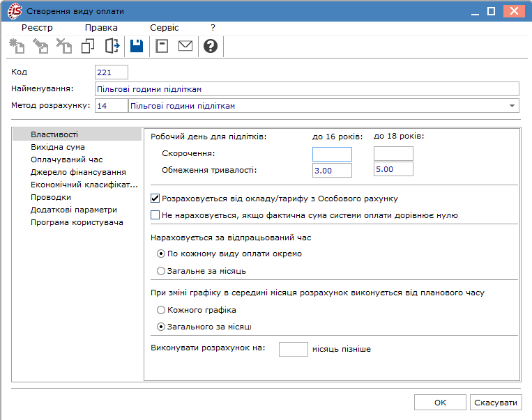This screenshot has height=420, width=532.
Task: Click Обмеження тривалості field with 5.00
Action: click(x=393, y=169)
